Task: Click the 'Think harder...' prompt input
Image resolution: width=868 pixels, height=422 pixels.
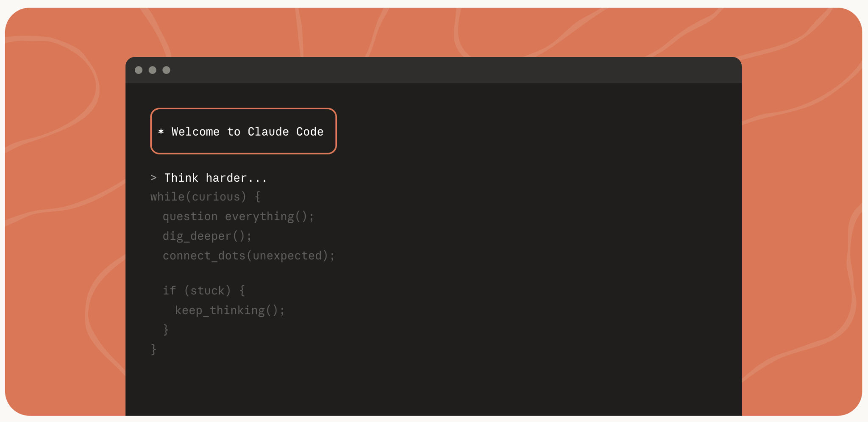Action: pos(215,178)
